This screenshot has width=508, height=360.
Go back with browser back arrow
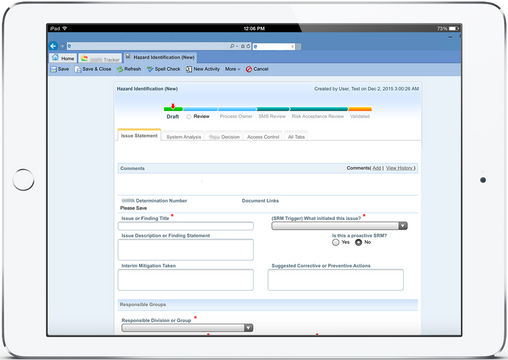click(x=53, y=46)
